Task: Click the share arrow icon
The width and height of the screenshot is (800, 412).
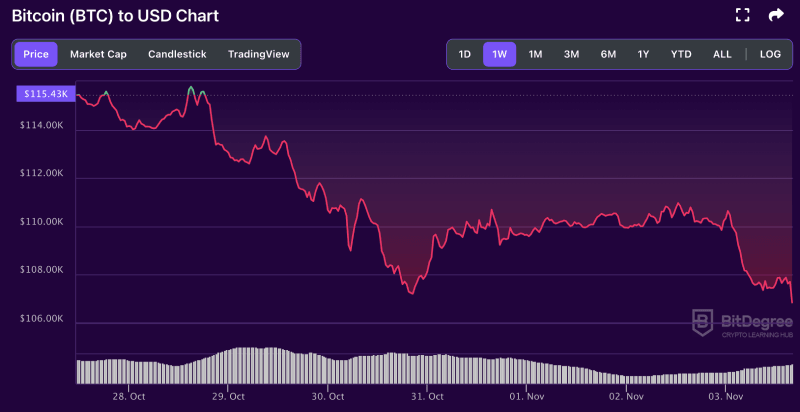Action: 776,15
